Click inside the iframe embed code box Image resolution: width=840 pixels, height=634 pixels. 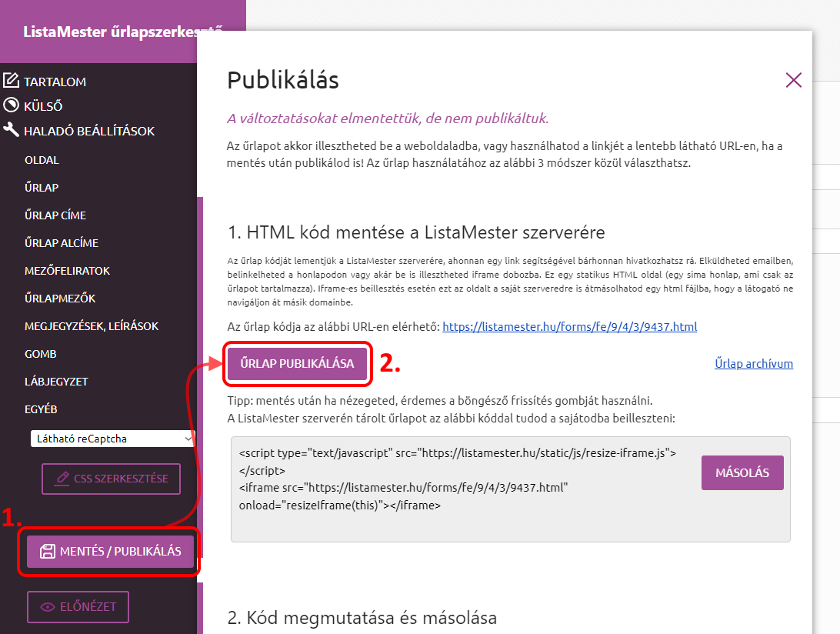click(511, 489)
